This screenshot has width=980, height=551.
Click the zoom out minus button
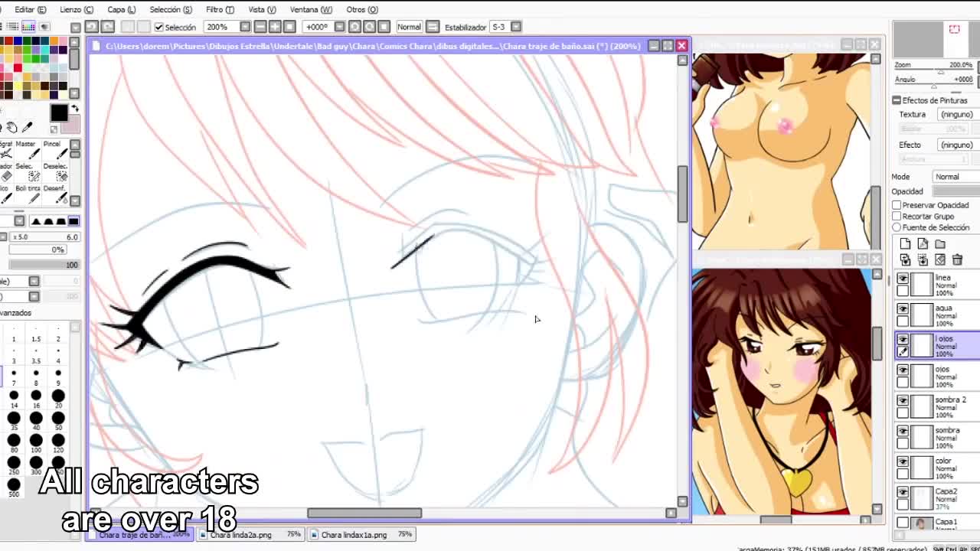[260, 27]
